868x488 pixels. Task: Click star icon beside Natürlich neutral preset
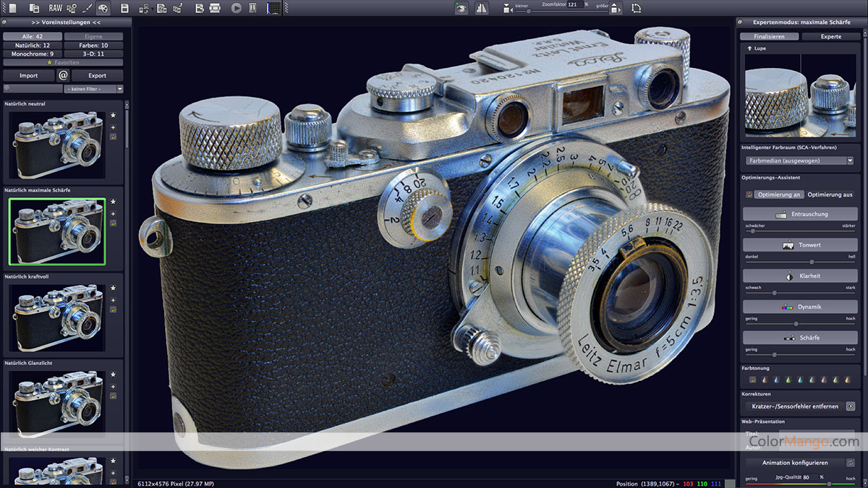113,115
